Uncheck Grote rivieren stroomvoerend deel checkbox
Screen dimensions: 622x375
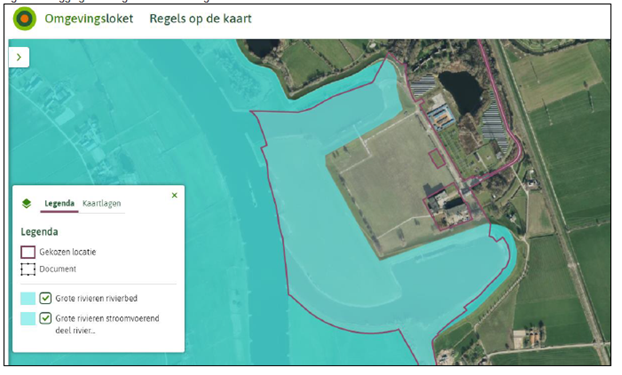click(x=46, y=318)
